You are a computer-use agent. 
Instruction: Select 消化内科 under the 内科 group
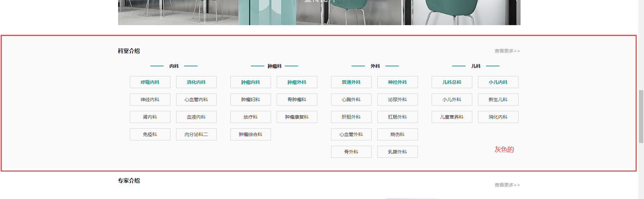point(196,82)
